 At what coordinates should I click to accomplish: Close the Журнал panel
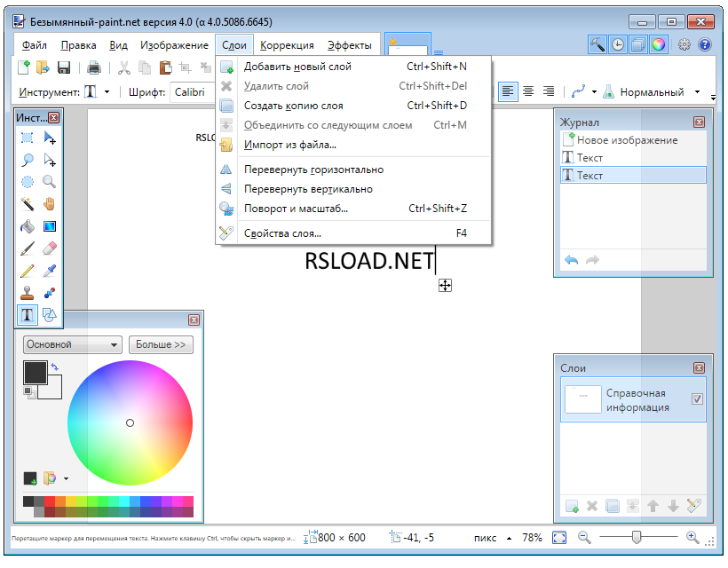pyautogui.click(x=699, y=122)
